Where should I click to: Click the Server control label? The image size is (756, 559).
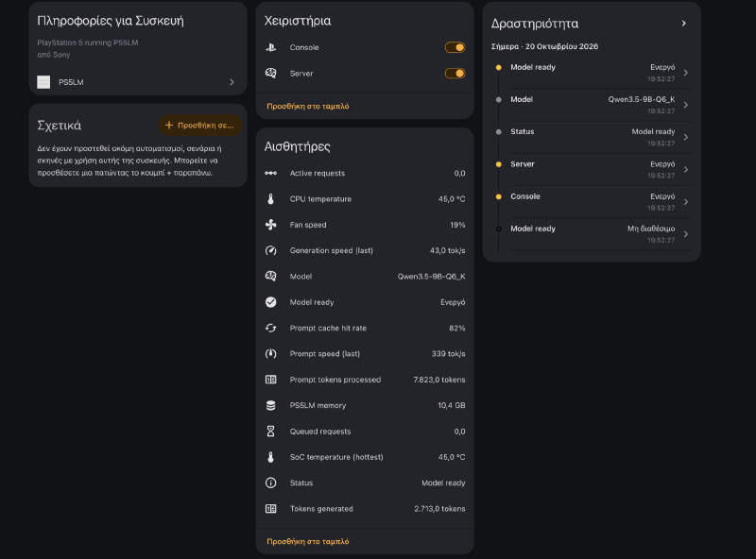pyautogui.click(x=301, y=74)
